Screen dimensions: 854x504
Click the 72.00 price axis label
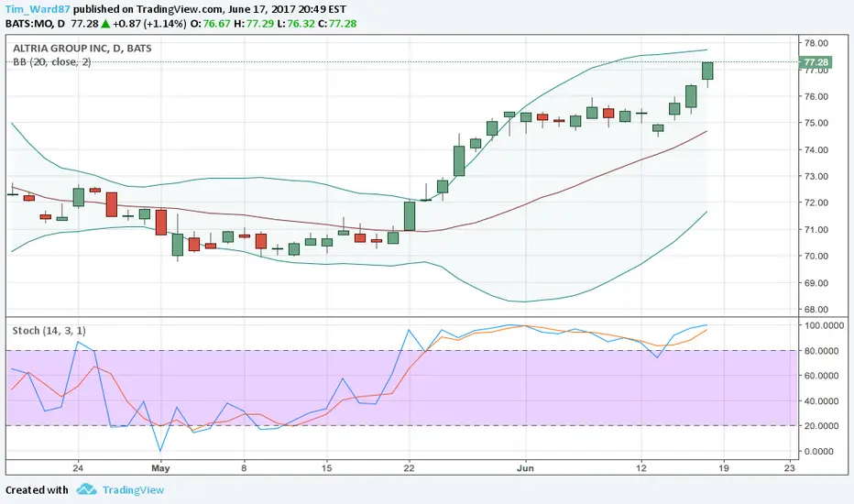816,203
